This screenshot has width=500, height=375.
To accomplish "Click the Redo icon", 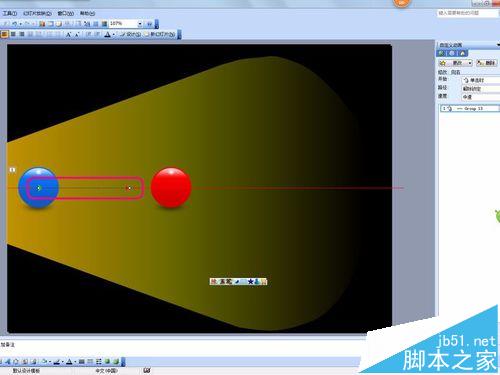I will pos(27,24).
